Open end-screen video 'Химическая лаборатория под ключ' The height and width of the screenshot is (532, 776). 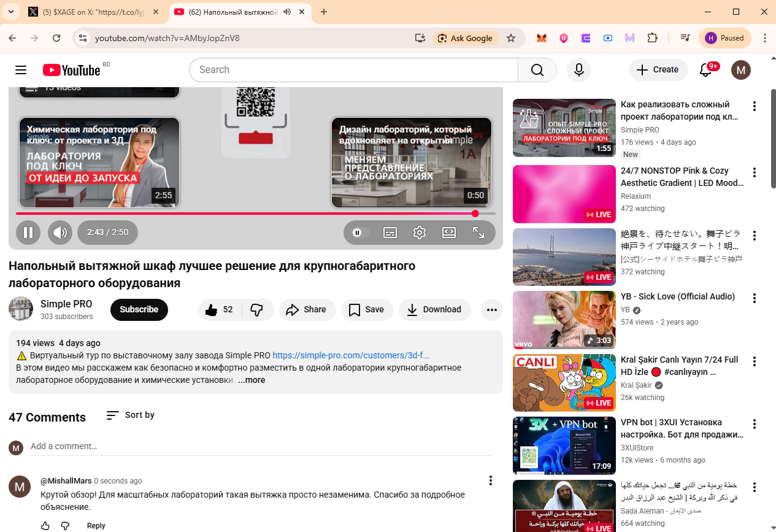(x=99, y=163)
